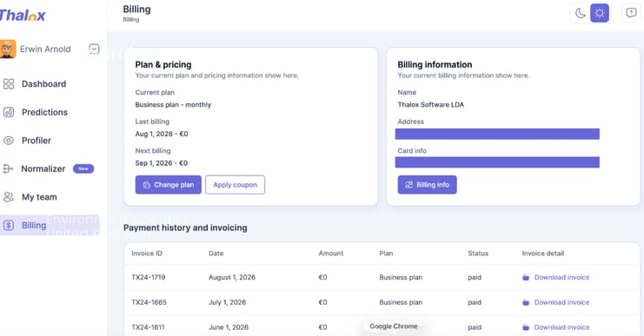Select invoice ID TX24-1611 text
Viewport: 644px width, 336px height.
click(x=148, y=327)
